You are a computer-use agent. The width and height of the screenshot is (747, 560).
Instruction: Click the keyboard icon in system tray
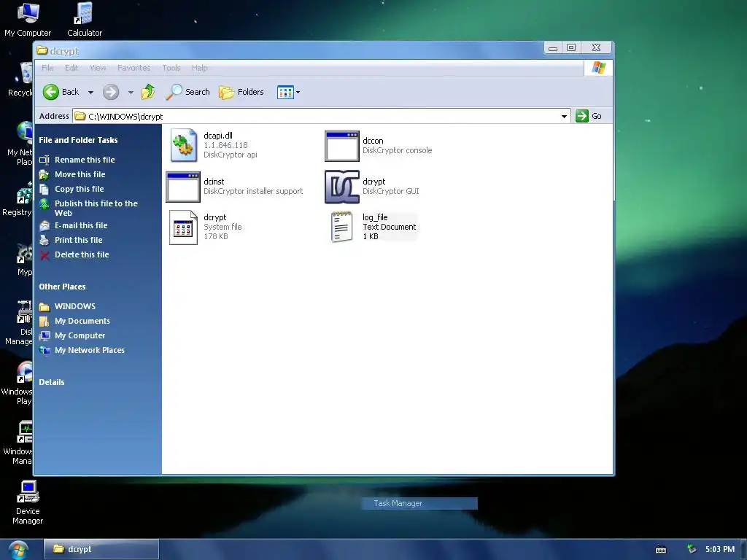(x=661, y=550)
